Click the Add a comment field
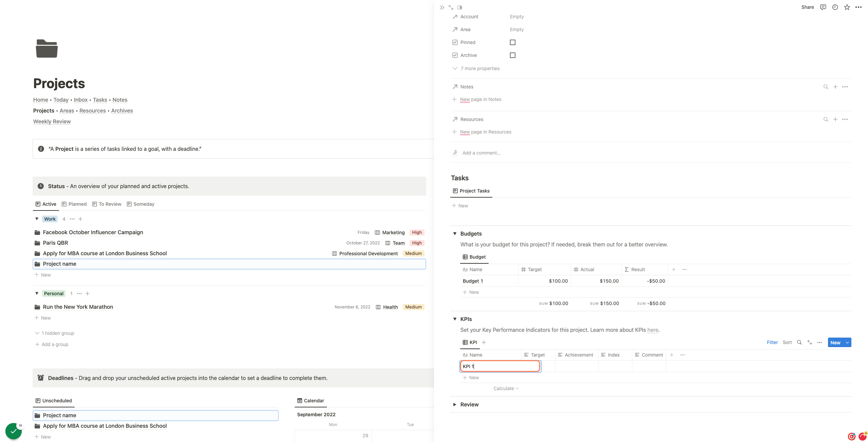 click(x=481, y=153)
